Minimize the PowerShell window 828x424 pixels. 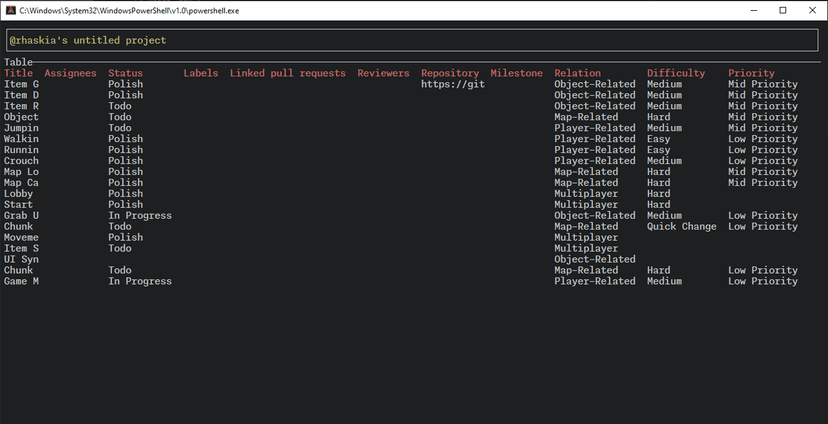coord(754,10)
